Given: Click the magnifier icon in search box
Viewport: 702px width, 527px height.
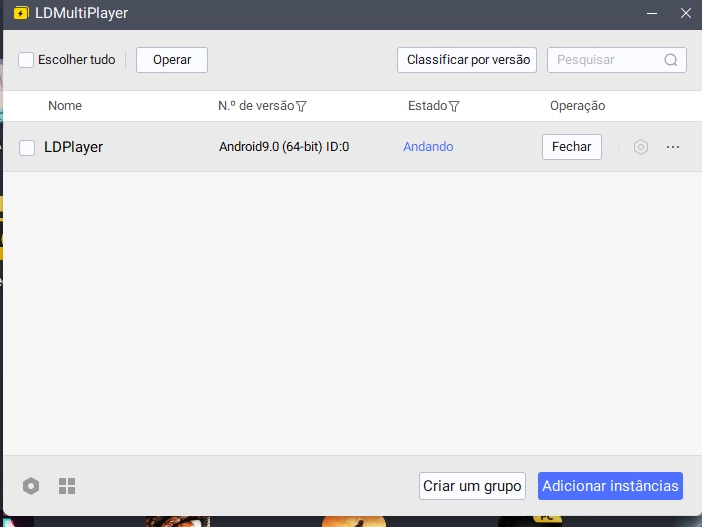Looking at the screenshot, I should coord(671,60).
